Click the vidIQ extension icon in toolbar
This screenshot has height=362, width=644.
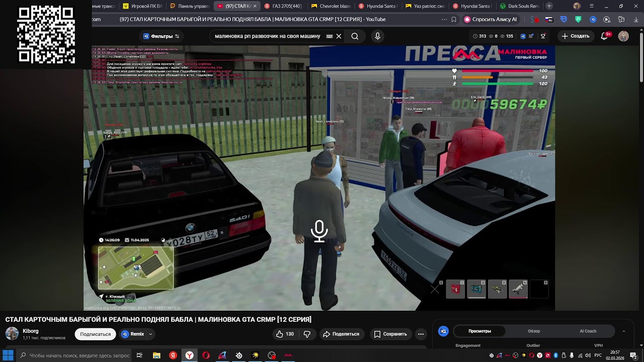coord(593,20)
